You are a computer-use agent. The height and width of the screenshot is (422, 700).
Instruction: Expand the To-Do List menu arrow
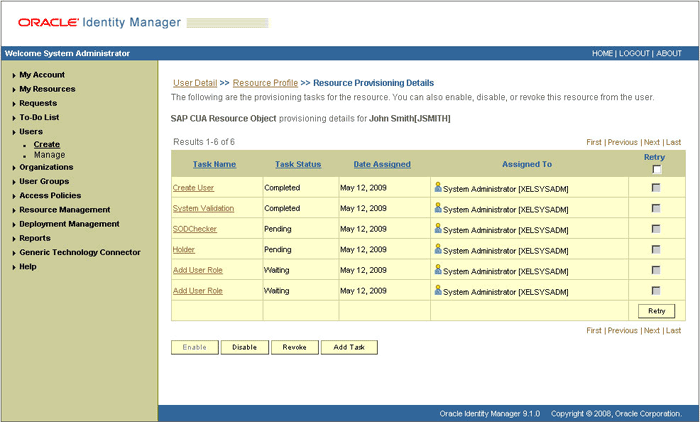(14, 118)
